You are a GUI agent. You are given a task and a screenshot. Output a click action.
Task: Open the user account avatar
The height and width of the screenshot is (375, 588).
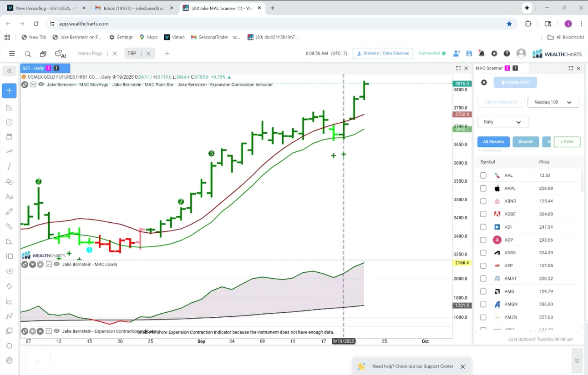pos(521,54)
